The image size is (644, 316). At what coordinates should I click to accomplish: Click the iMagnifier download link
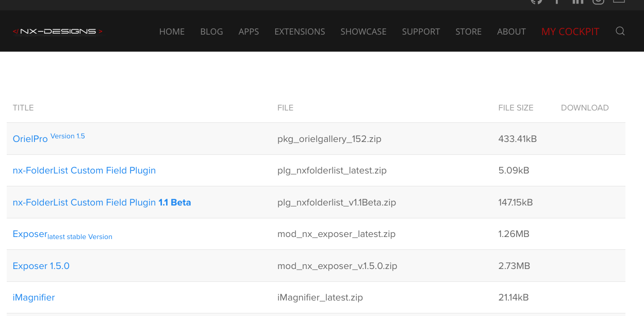click(34, 297)
